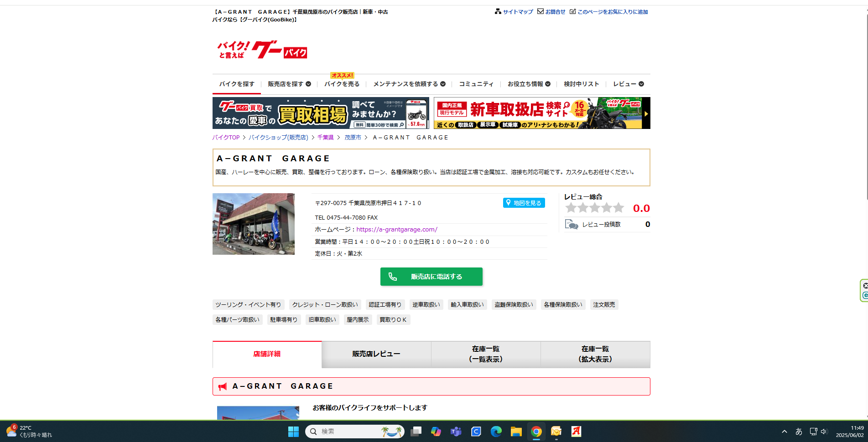
Task: Click the 注文販売 tag
Action: click(x=604, y=305)
